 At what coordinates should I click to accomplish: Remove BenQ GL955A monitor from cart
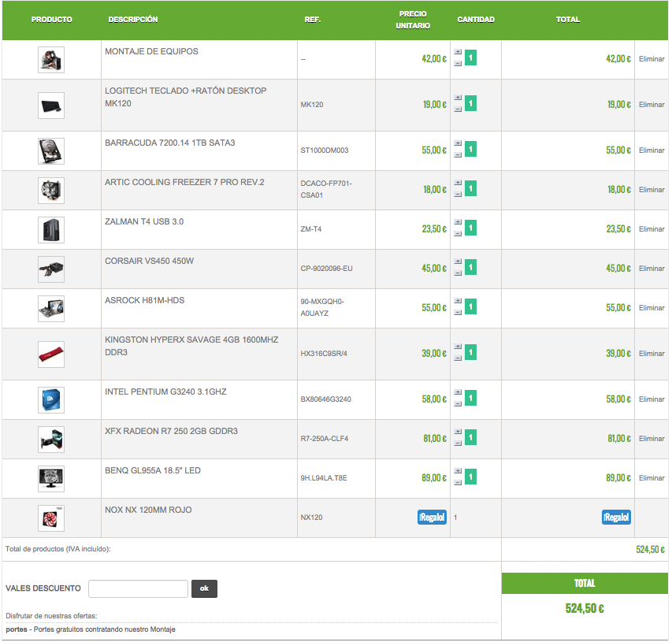[652, 478]
